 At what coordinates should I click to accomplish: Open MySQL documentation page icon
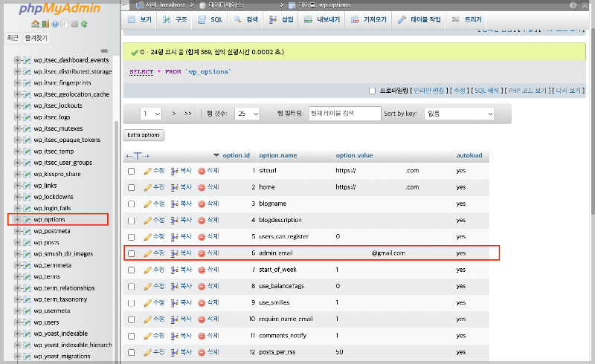click(x=64, y=24)
